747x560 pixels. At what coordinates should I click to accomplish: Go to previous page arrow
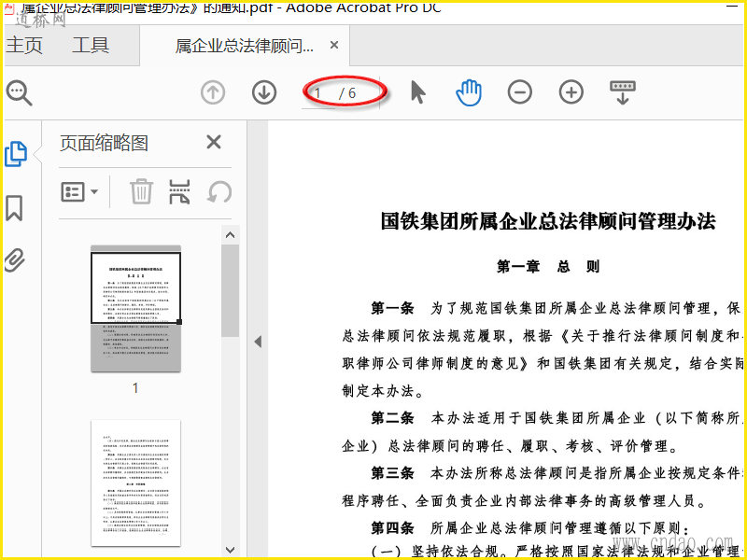click(x=213, y=92)
